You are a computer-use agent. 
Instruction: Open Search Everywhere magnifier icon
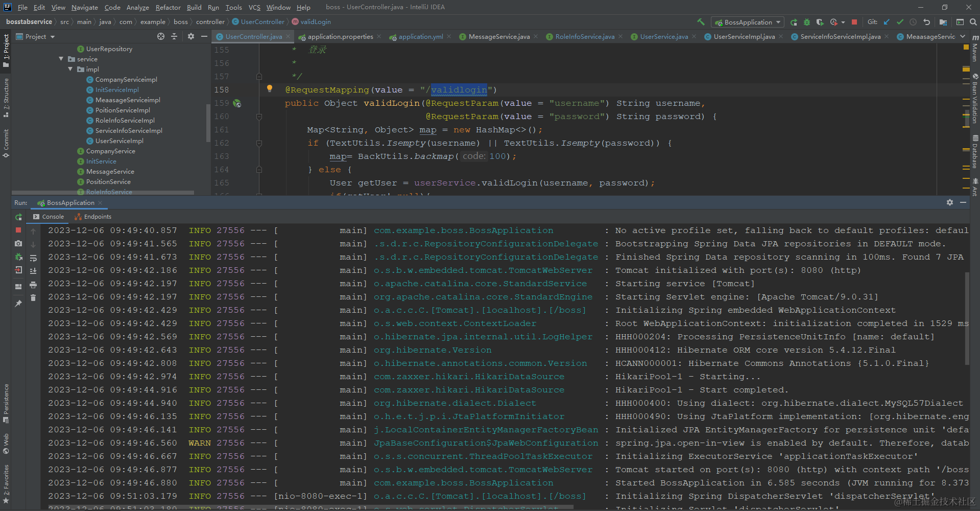[973, 22]
